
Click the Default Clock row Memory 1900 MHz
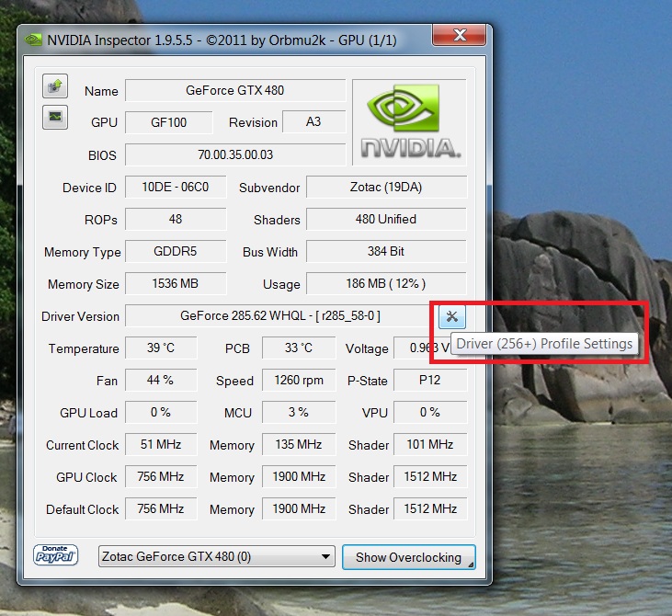(x=299, y=508)
